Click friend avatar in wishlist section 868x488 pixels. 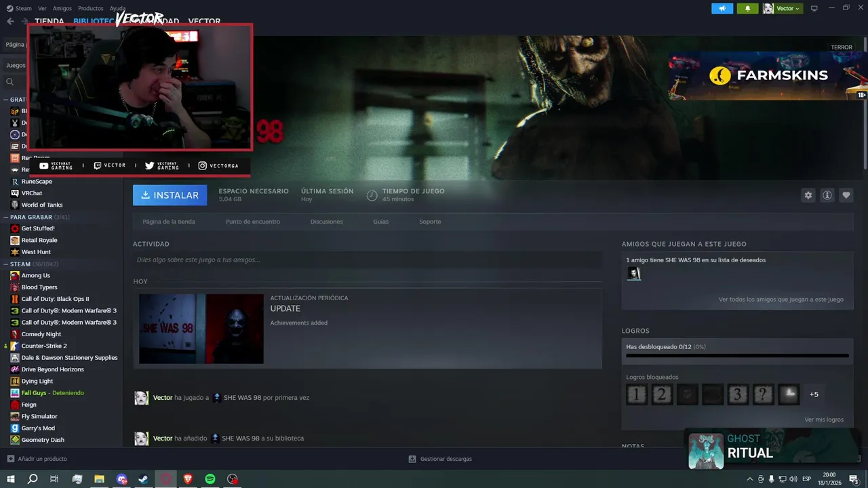(x=633, y=273)
